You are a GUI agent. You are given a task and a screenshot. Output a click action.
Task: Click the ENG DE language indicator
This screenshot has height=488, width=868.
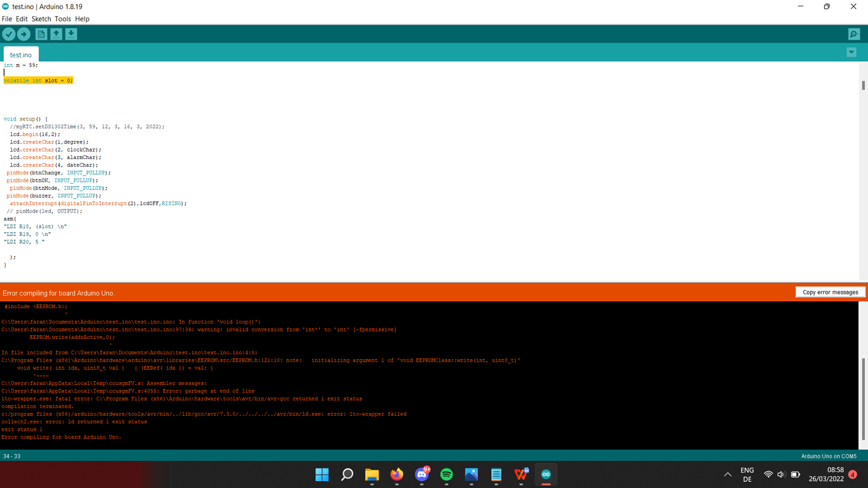[x=747, y=475]
